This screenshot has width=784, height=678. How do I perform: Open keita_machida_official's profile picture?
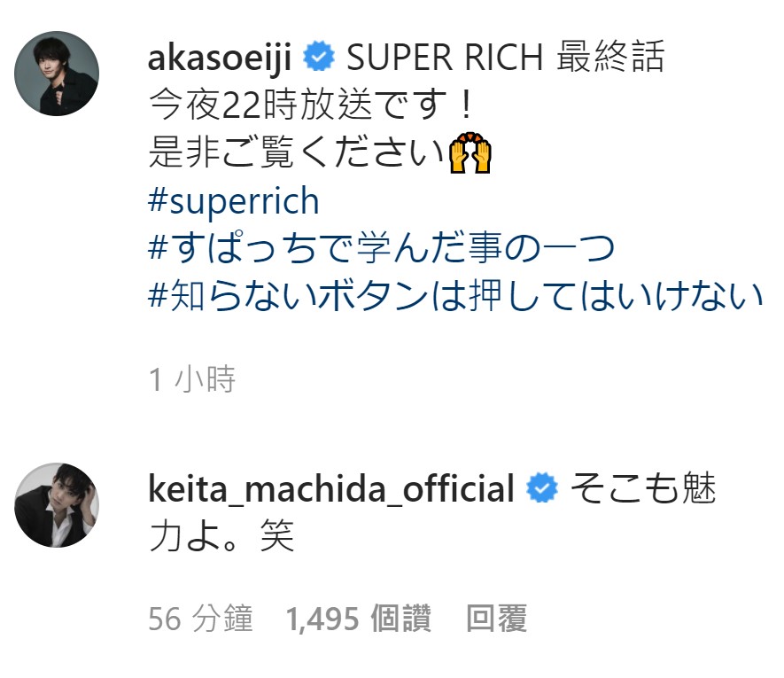pyautogui.click(x=57, y=505)
